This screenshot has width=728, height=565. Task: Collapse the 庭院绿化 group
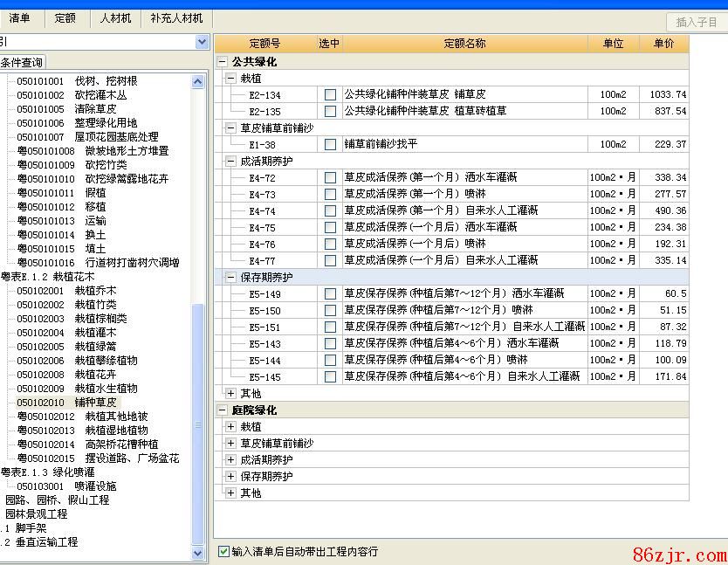click(223, 410)
